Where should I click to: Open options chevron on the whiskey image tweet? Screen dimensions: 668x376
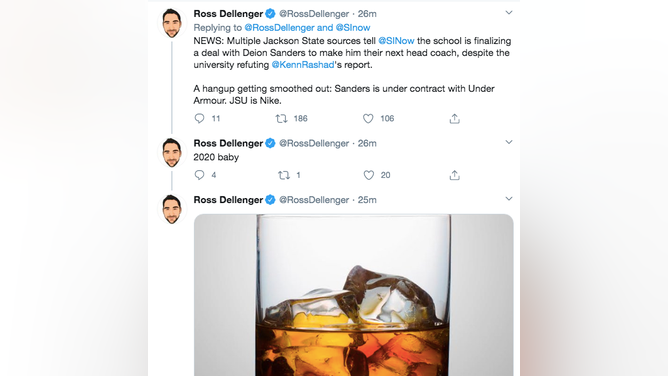click(509, 199)
